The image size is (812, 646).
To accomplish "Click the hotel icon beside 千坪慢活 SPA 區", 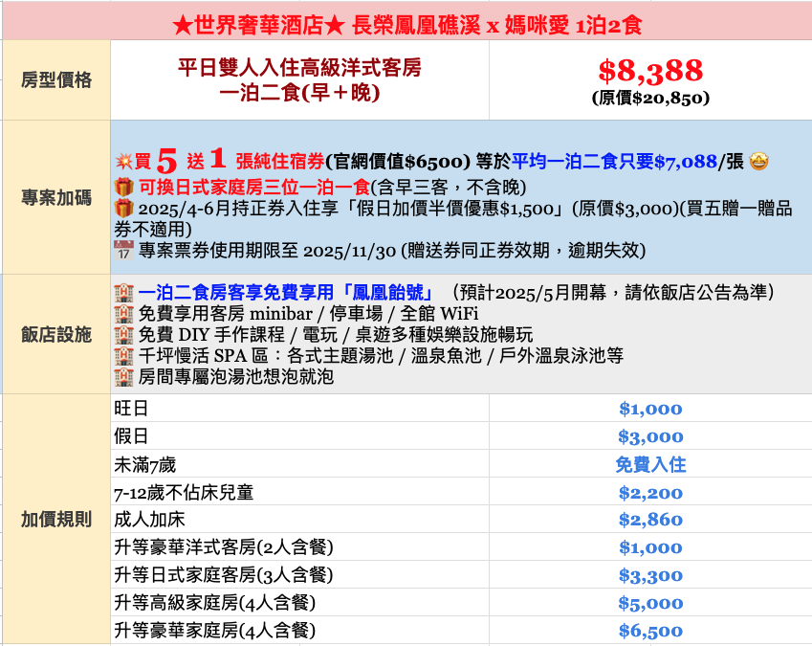I will click(x=123, y=356).
